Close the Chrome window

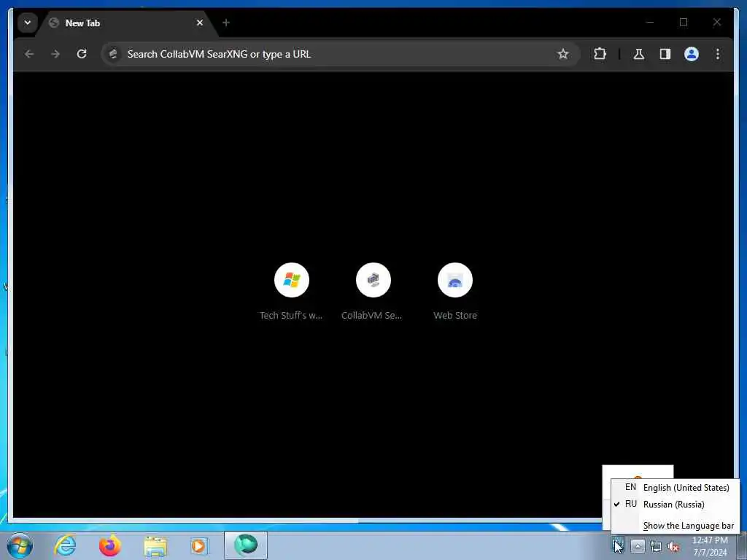pyautogui.click(x=717, y=22)
